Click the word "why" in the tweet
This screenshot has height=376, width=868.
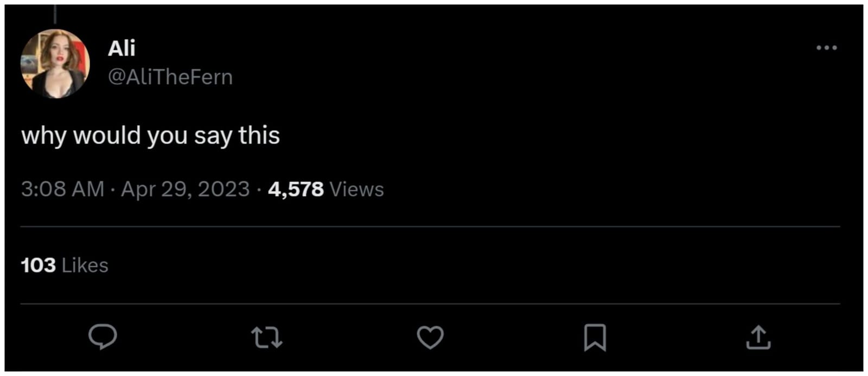tap(43, 136)
